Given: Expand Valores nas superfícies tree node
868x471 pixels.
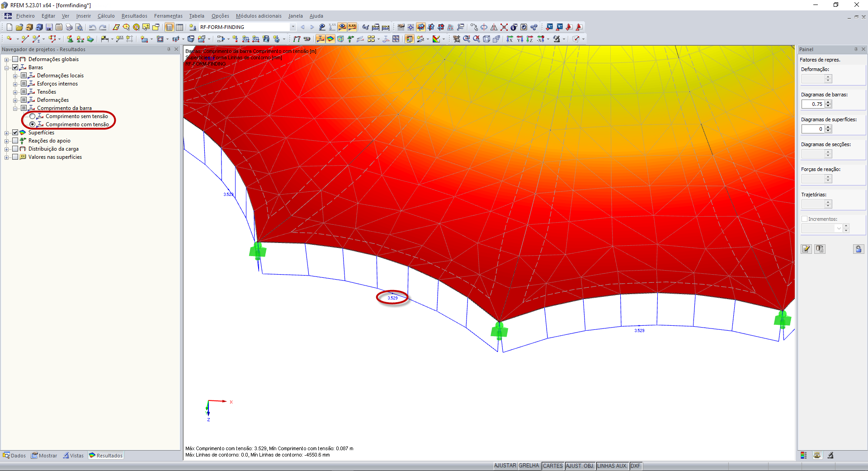Looking at the screenshot, I should [7, 157].
